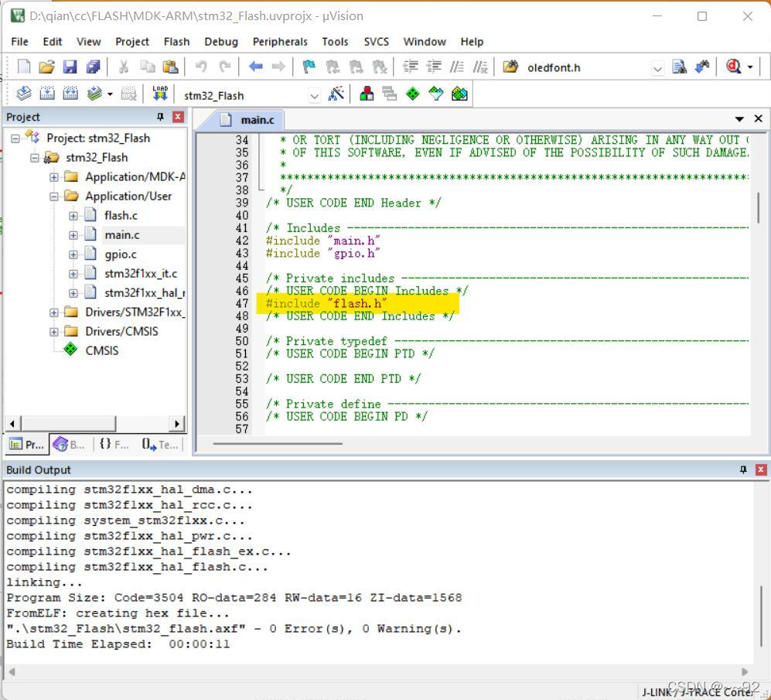Image resolution: width=771 pixels, height=700 pixels.
Task: Collapse the Application/User folder
Action: click(53, 196)
